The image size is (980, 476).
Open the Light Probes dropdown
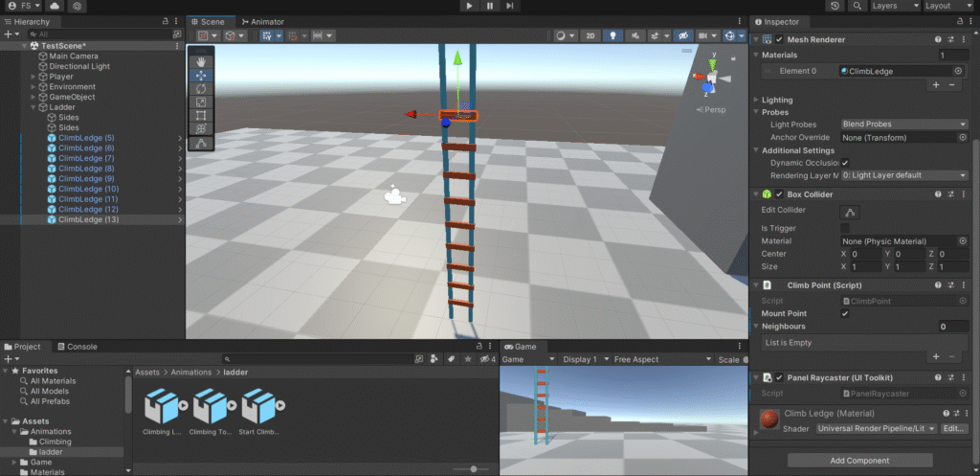pos(903,125)
